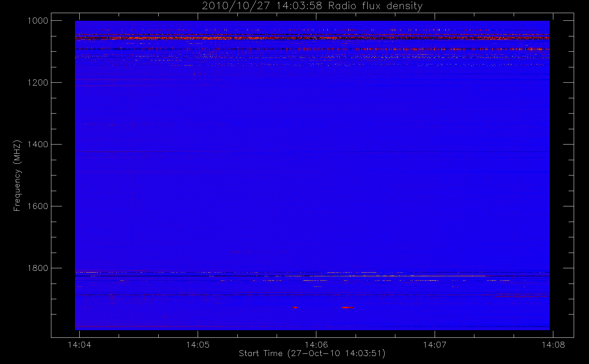This screenshot has height=364, width=589.
Task: Click the short red burst before 14:06
Action: pyautogui.click(x=294, y=308)
